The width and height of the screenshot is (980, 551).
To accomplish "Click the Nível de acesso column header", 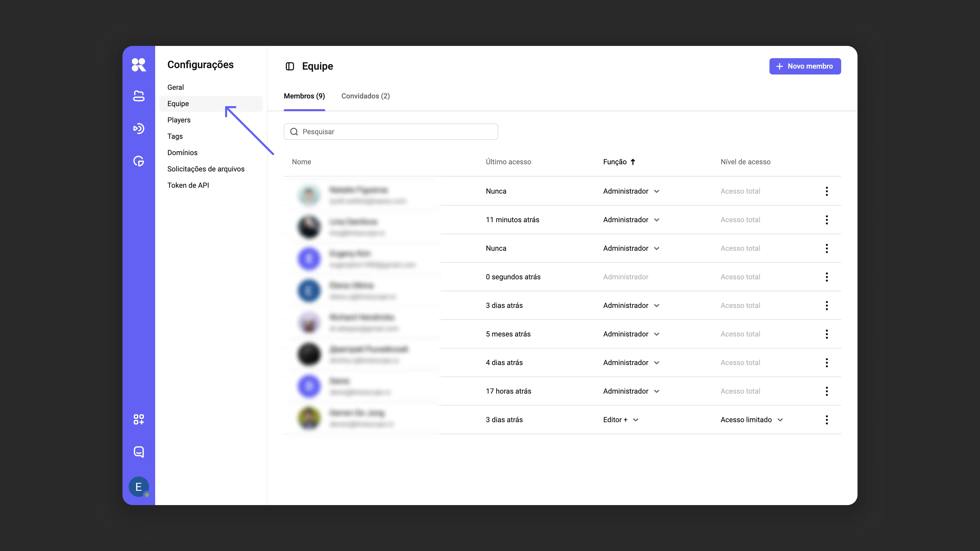I will tap(745, 162).
